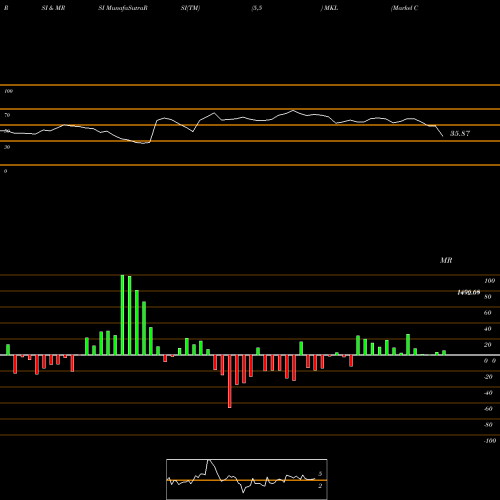500x500 pixels.
Task: Click the 0 level label on RSI panel
Action: pyautogui.click(x=5, y=171)
